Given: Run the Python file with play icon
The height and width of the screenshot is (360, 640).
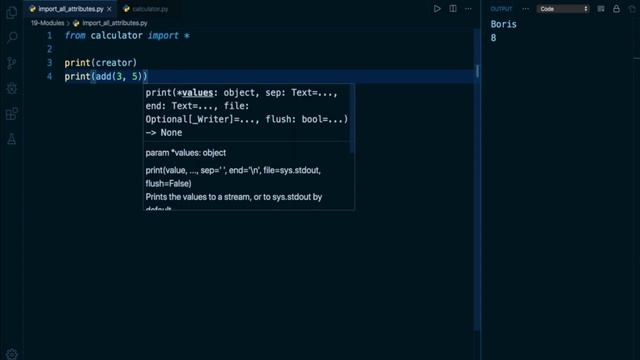Looking at the screenshot, I should pyautogui.click(x=437, y=9).
